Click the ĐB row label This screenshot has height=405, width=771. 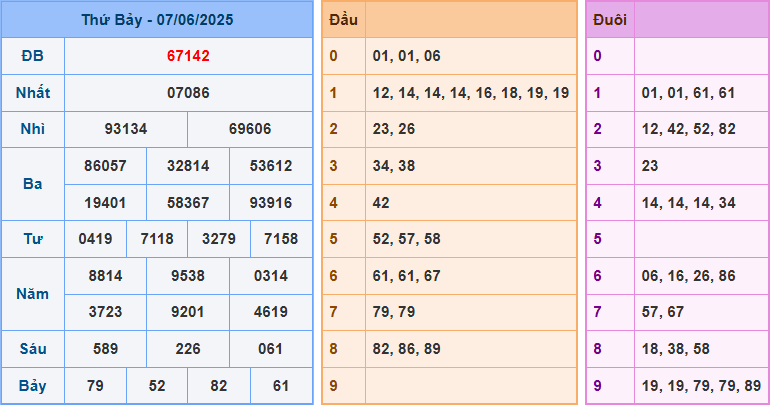(x=33, y=56)
